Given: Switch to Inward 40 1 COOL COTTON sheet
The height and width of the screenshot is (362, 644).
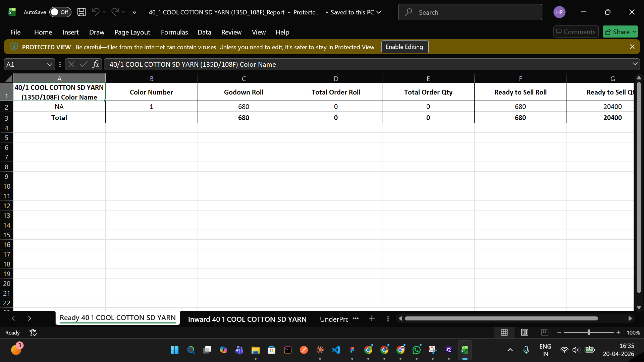Looking at the screenshot, I should tap(247, 319).
